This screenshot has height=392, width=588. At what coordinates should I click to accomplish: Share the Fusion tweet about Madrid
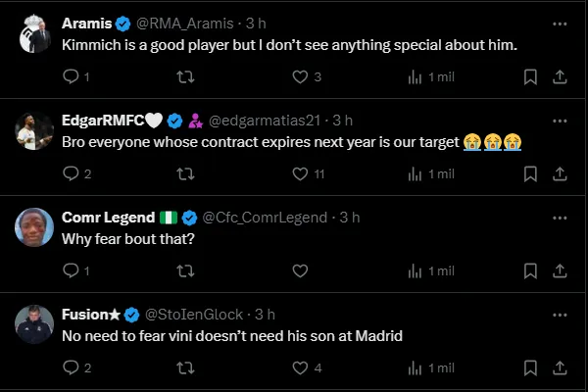coord(560,367)
